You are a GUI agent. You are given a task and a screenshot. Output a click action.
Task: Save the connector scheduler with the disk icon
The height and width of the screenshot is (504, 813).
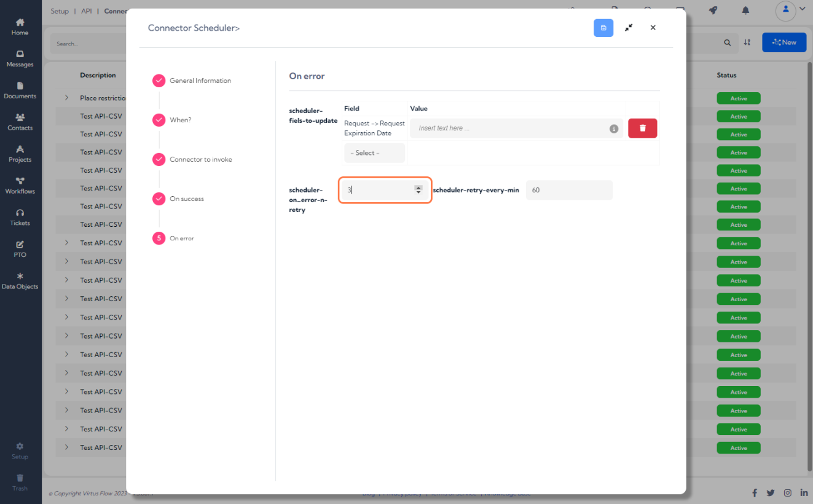(x=603, y=28)
